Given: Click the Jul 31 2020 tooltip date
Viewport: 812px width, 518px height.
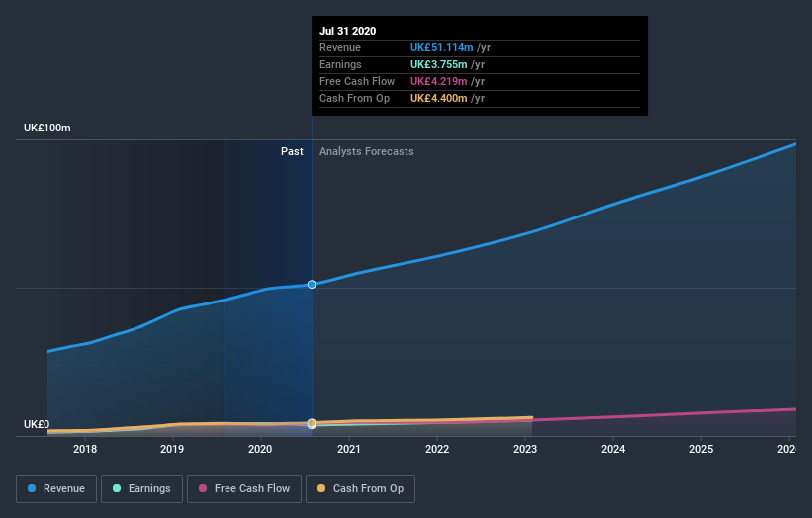Looking at the screenshot, I should tap(347, 31).
